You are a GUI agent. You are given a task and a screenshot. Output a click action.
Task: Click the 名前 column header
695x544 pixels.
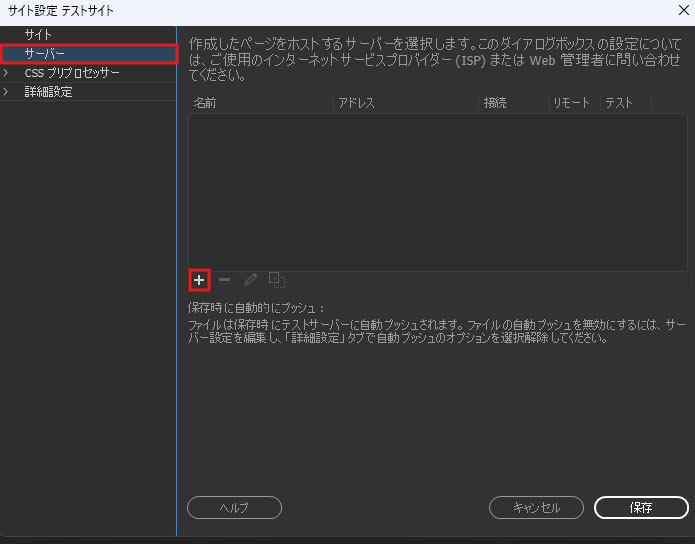[261, 103]
